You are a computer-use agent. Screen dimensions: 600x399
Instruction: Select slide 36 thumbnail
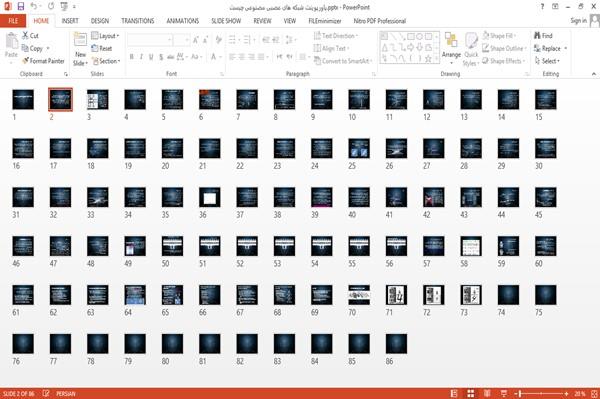click(x=210, y=197)
